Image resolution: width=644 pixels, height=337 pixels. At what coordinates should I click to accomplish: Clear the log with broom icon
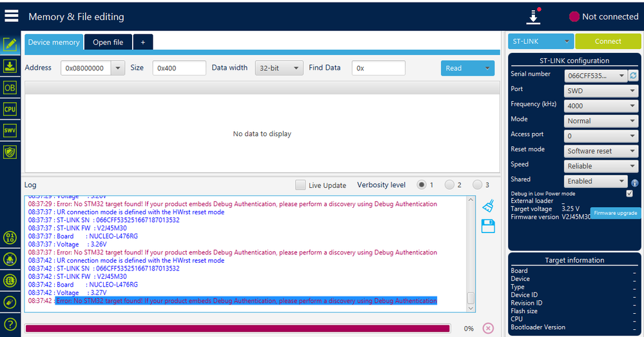click(488, 206)
